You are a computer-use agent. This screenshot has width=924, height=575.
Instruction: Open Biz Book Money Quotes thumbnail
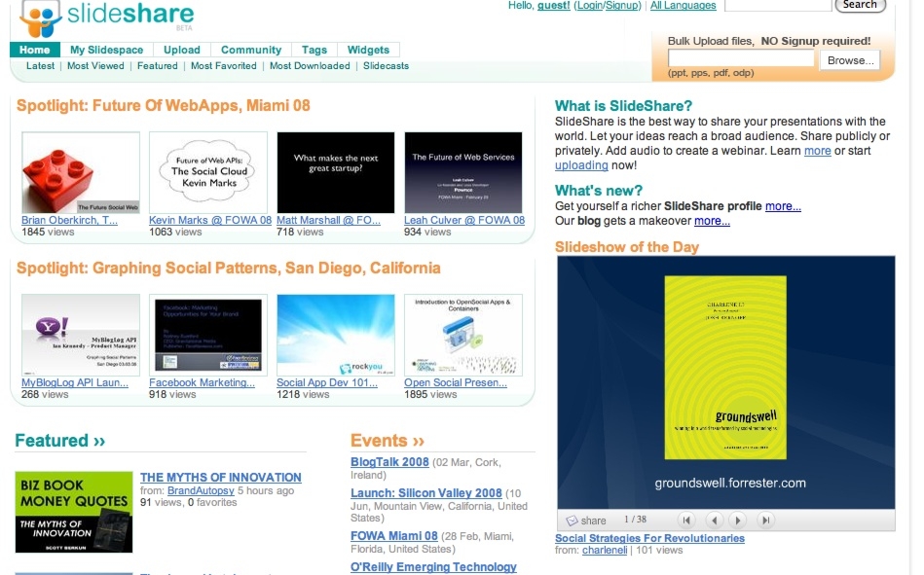pos(74,512)
